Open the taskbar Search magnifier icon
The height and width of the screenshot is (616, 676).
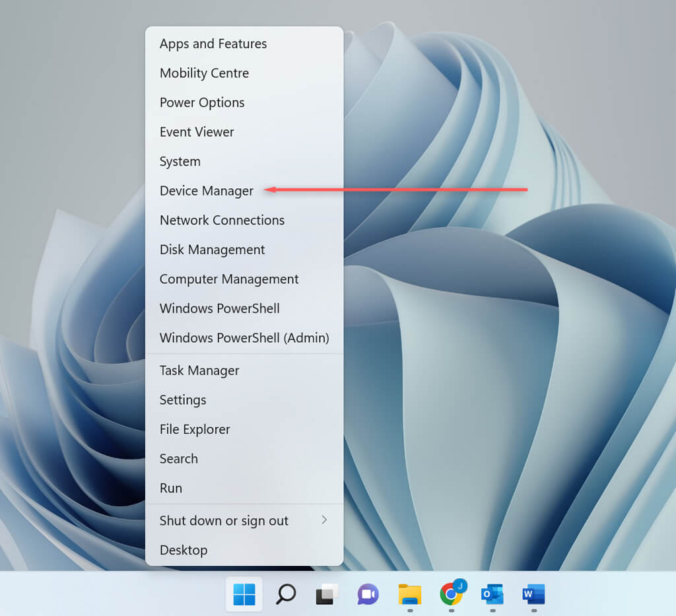point(285,594)
